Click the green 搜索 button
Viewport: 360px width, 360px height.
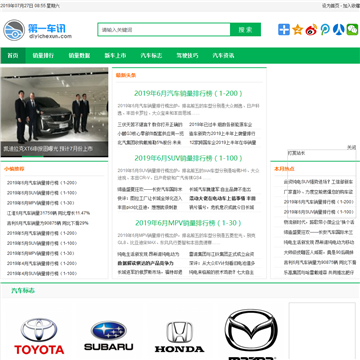point(245,30)
